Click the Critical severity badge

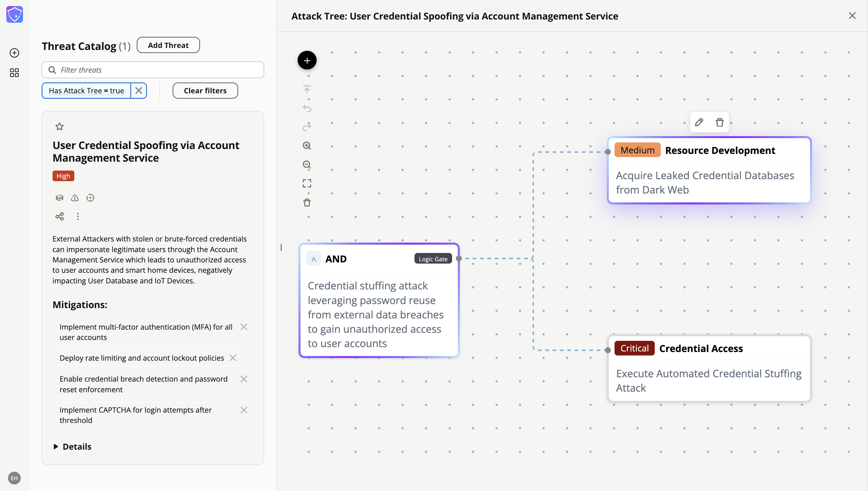click(634, 348)
